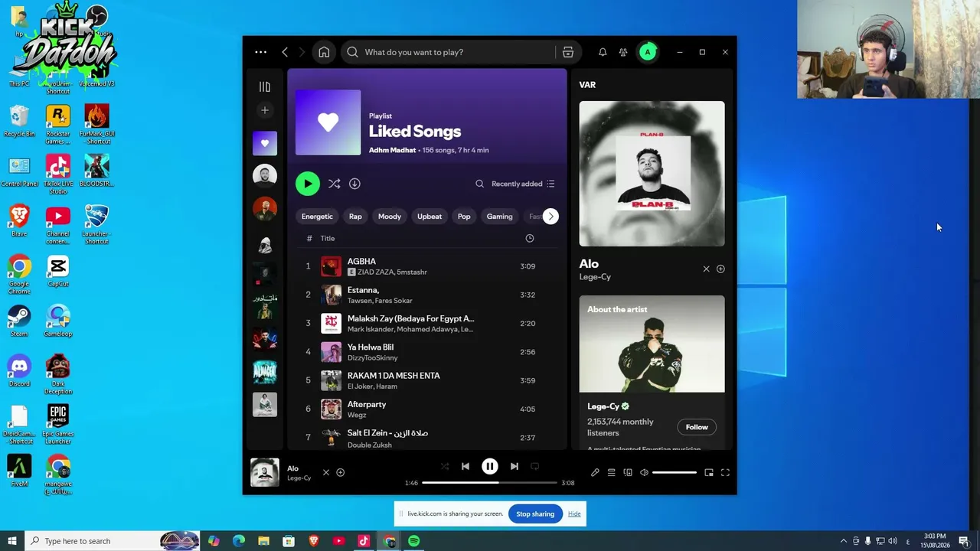The width and height of the screenshot is (980, 551).
Task: Skip to the next track
Action: pos(514,466)
